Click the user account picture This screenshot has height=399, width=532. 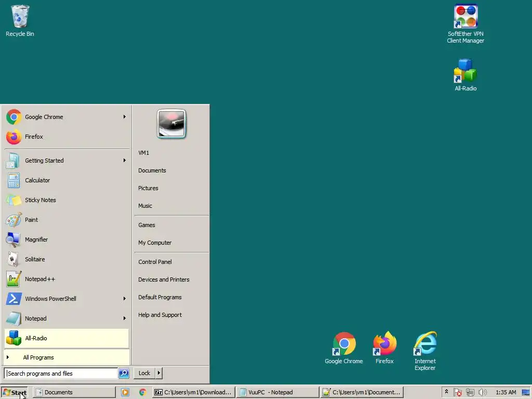click(x=171, y=124)
